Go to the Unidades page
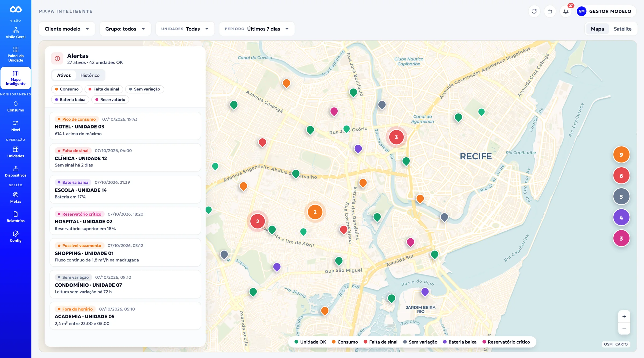Image resolution: width=644 pixels, height=358 pixels. [x=16, y=152]
